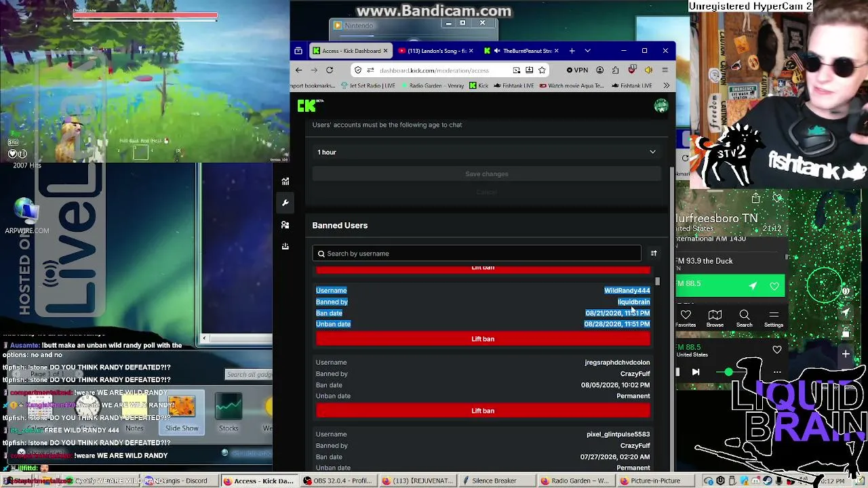Favorite the playing FM 88.5 station in player bar
The height and width of the screenshot is (488, 868).
777,350
